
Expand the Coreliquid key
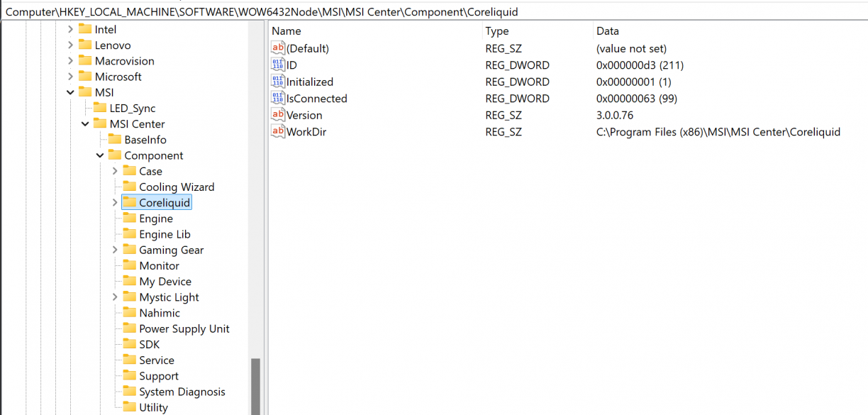115,203
